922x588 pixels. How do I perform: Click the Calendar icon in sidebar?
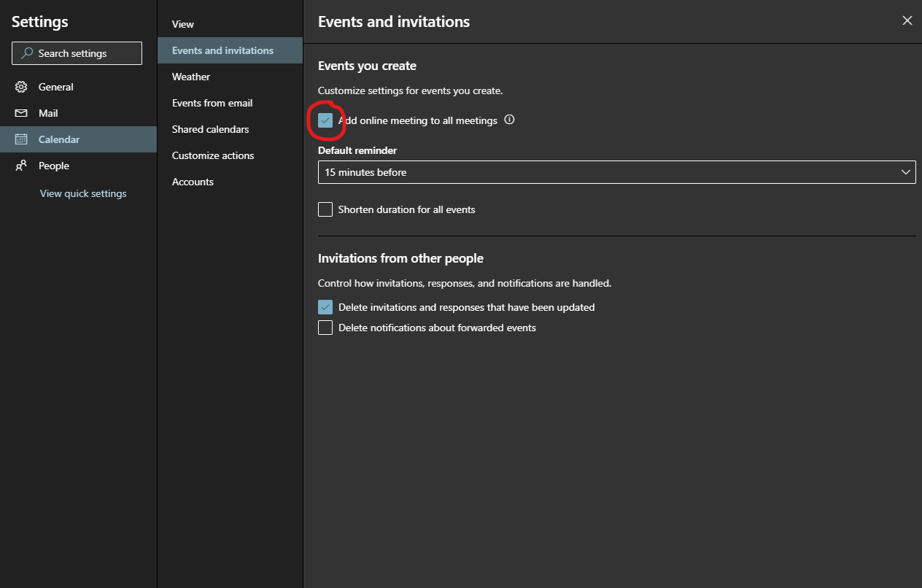coord(21,139)
